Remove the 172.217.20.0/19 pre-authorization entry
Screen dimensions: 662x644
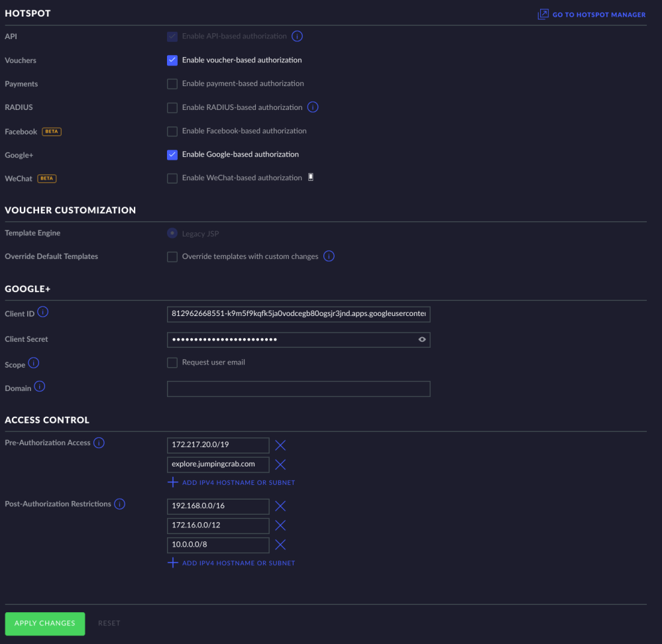[x=280, y=445]
